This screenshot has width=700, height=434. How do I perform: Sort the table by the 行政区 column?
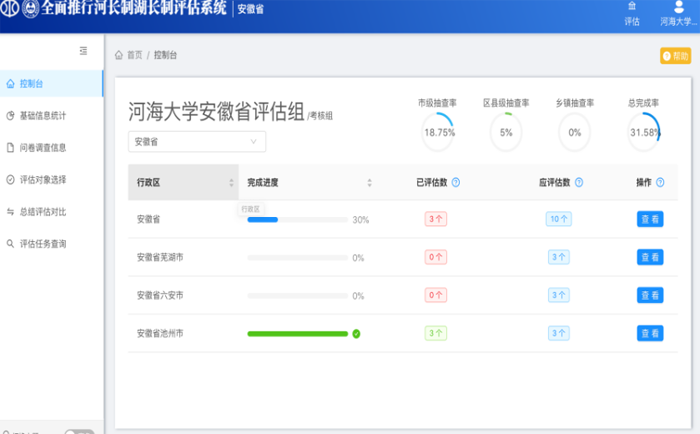tap(231, 183)
